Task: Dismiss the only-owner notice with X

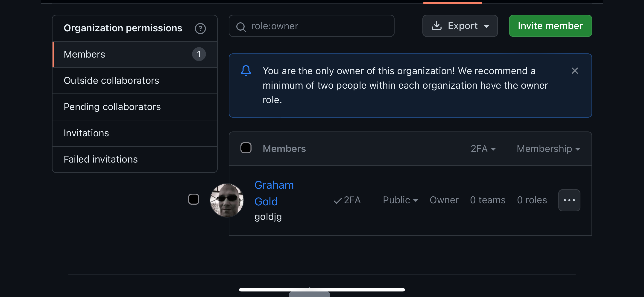Action: click(575, 71)
